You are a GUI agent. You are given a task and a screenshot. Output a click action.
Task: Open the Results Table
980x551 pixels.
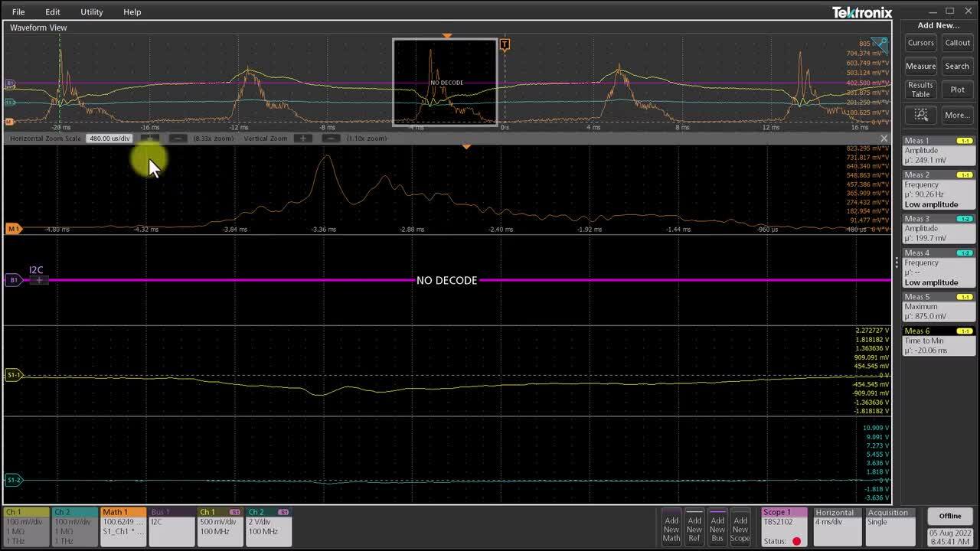coord(920,90)
